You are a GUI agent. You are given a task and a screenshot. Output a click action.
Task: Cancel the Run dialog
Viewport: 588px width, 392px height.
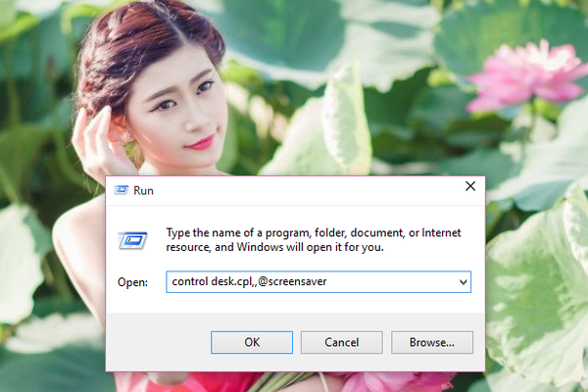pos(342,342)
